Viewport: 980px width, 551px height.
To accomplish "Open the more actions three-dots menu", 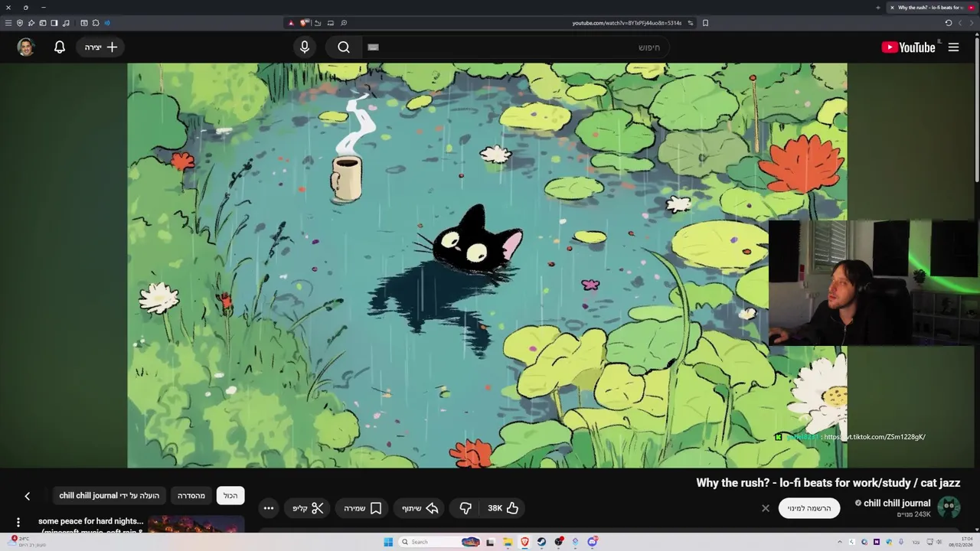I will [x=268, y=508].
